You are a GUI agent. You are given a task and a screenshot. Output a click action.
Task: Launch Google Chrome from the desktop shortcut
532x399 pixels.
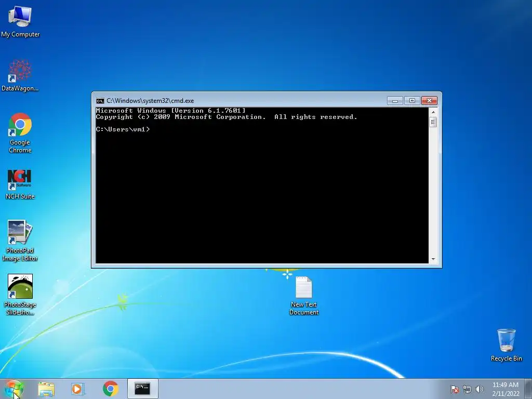tap(20, 133)
